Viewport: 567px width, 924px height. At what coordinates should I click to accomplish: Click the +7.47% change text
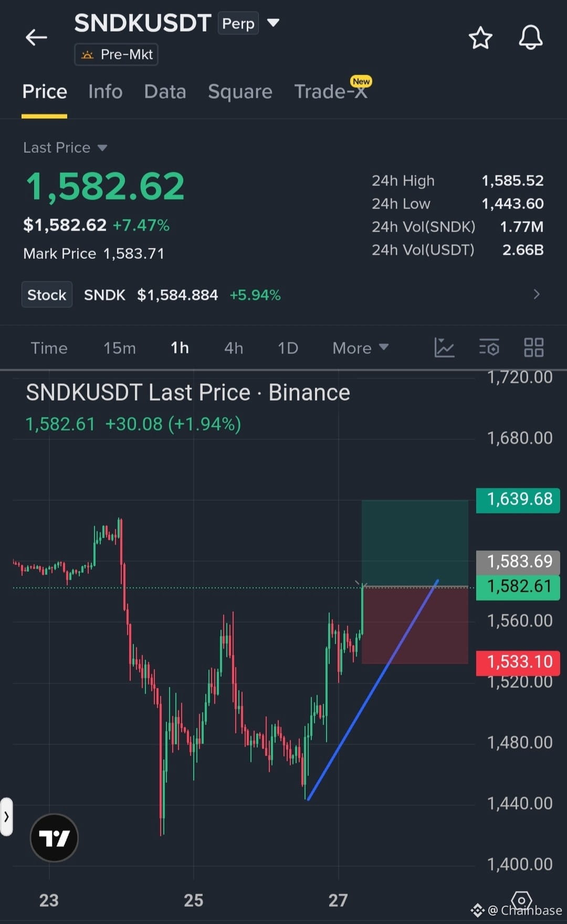(141, 226)
